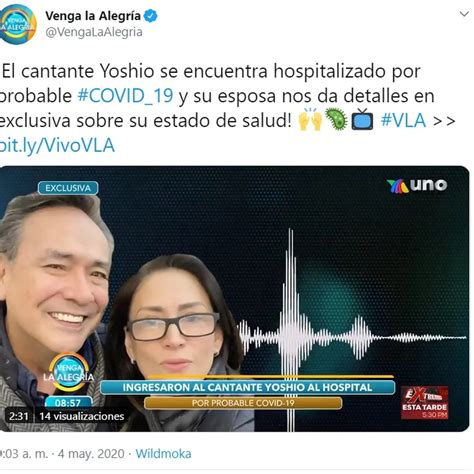This screenshot has height=474, width=474.
Task: Click the Venga la Alegría profile avatar
Action: (17, 24)
